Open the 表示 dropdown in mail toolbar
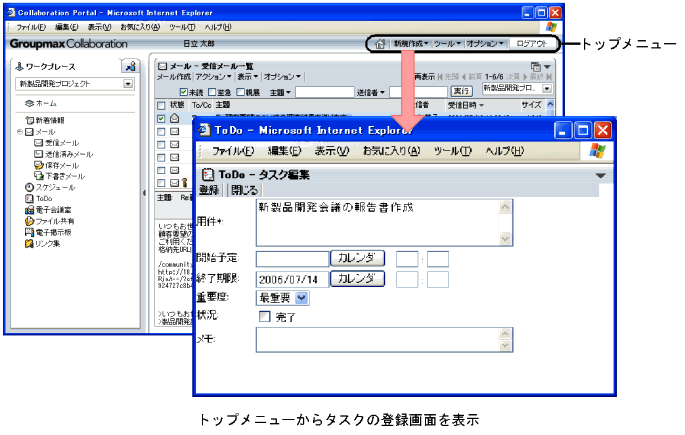This screenshot has height=435, width=685. click(248, 77)
